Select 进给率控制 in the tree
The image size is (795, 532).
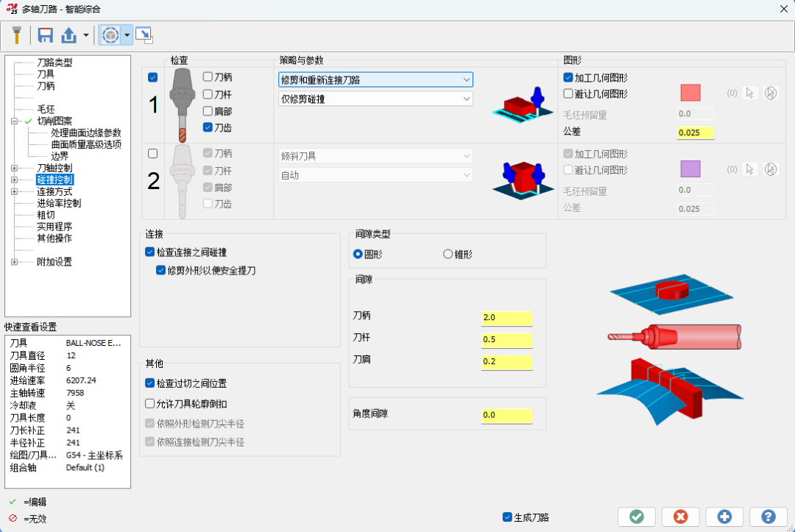click(59, 203)
